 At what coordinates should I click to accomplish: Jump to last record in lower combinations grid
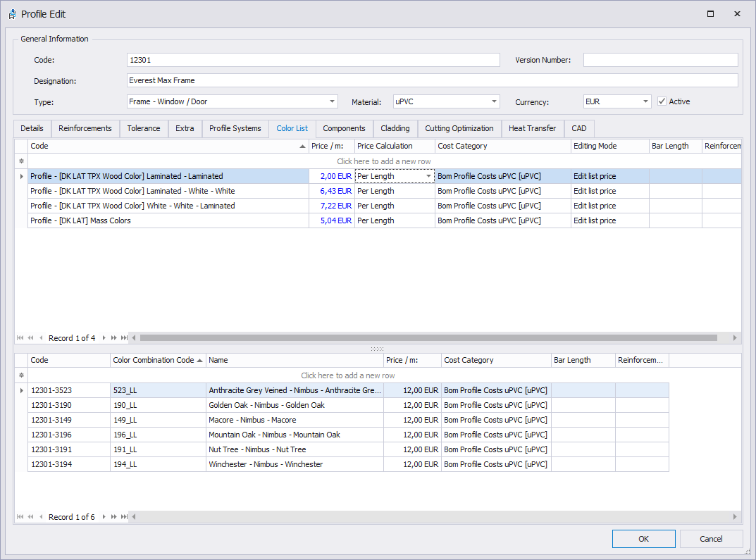coord(124,517)
